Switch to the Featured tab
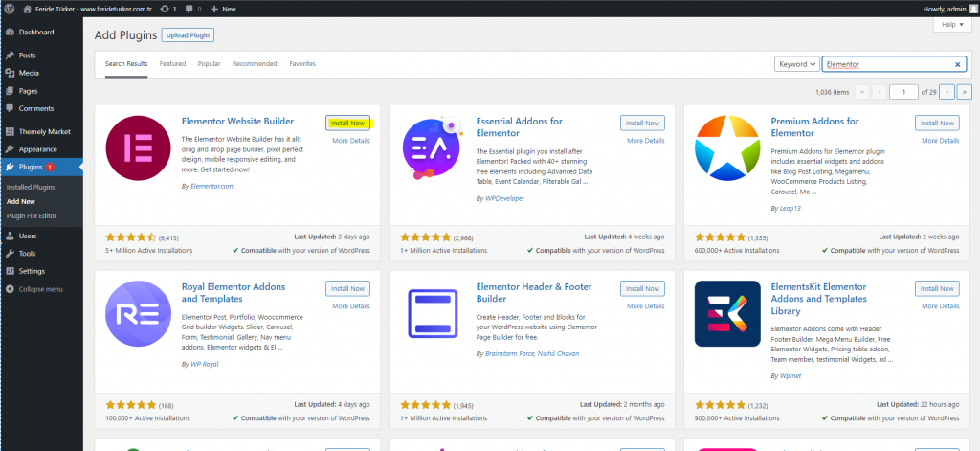The width and height of the screenshot is (980, 451). tap(172, 64)
